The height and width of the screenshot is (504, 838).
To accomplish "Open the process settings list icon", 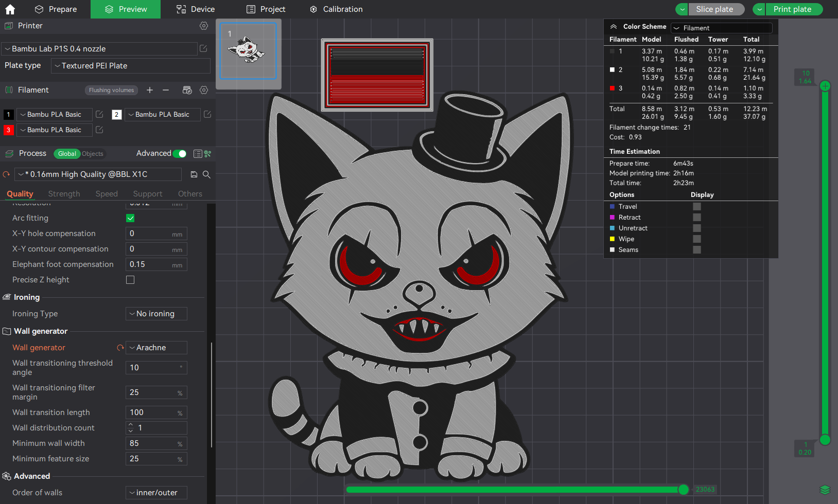I will coord(198,154).
